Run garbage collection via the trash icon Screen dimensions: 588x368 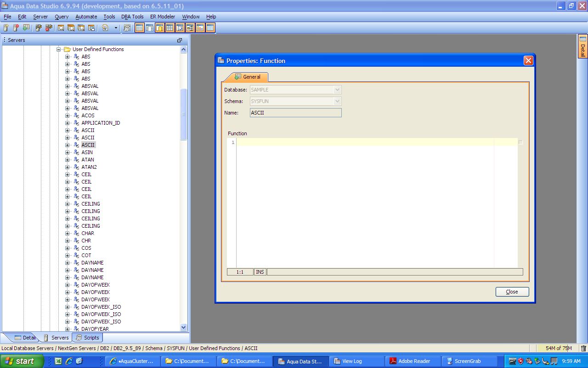pos(583,349)
